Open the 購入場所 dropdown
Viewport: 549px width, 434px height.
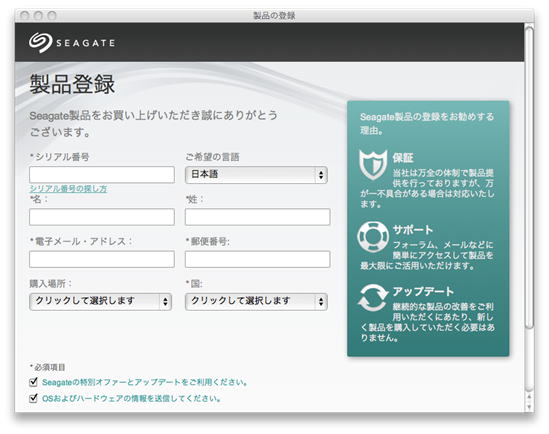click(x=100, y=301)
